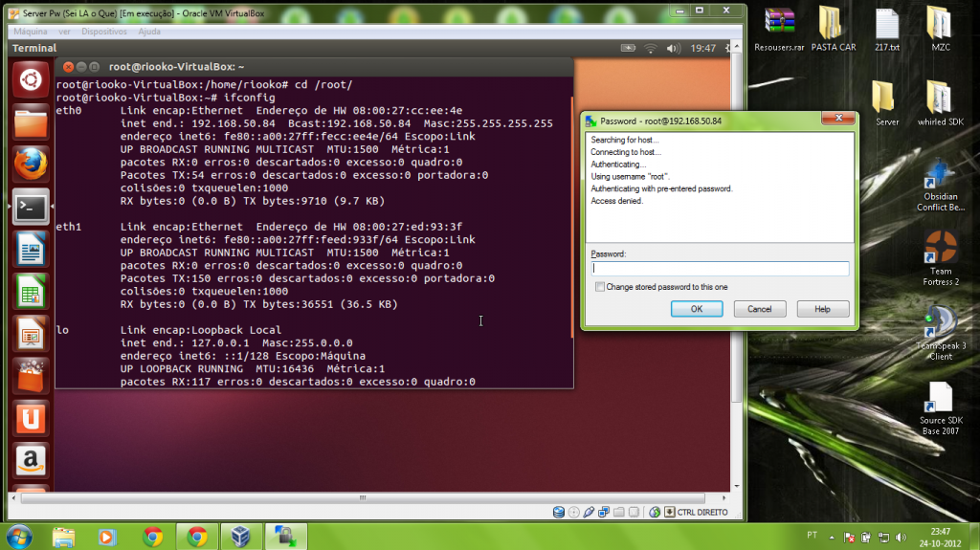
Task: Open Team Fortress 2 desktop shortcut
Action: click(x=940, y=255)
